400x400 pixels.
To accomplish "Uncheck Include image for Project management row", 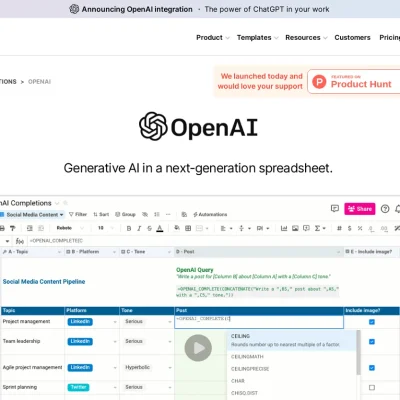I will pyautogui.click(x=372, y=322).
